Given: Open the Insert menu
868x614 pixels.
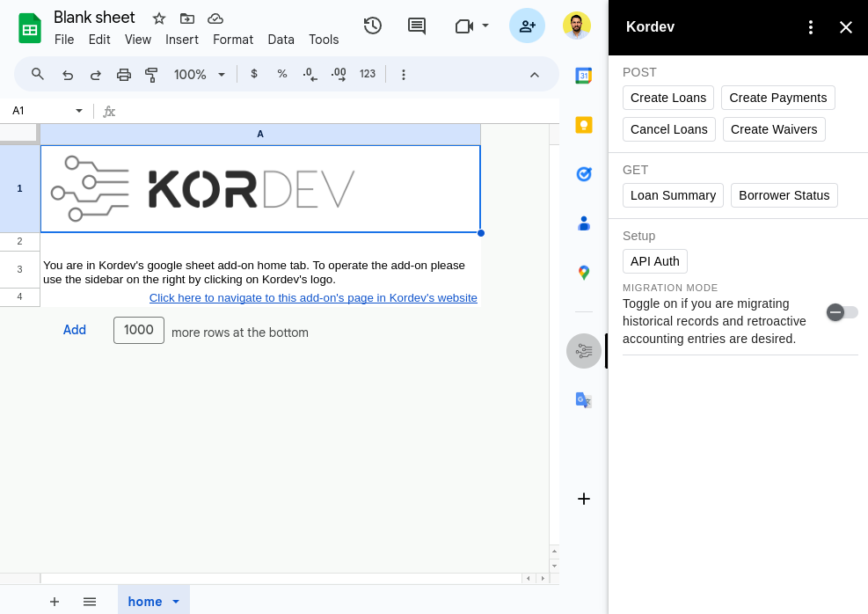Looking at the screenshot, I should 181,40.
